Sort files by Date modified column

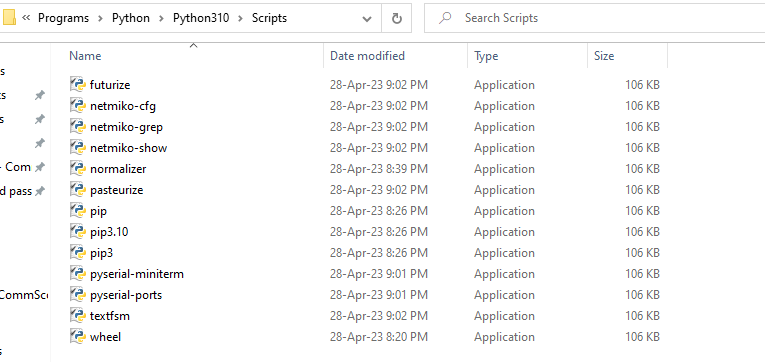(367, 56)
